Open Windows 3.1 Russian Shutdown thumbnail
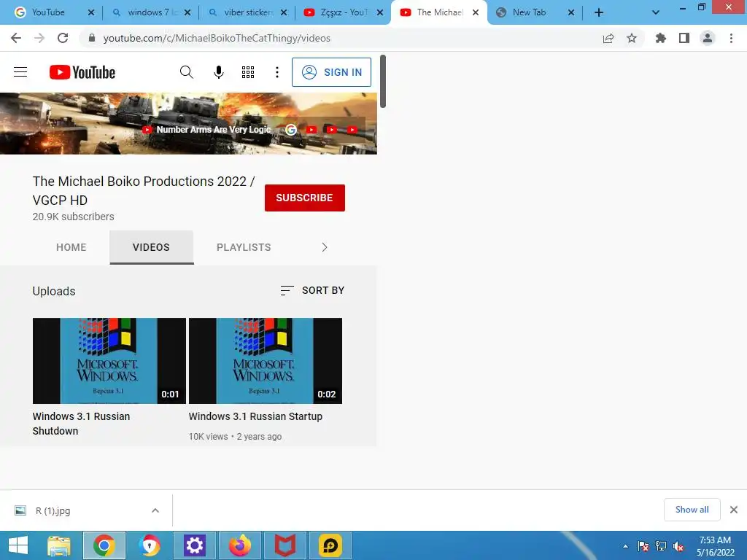Viewport: 747px width, 560px height. [109, 360]
